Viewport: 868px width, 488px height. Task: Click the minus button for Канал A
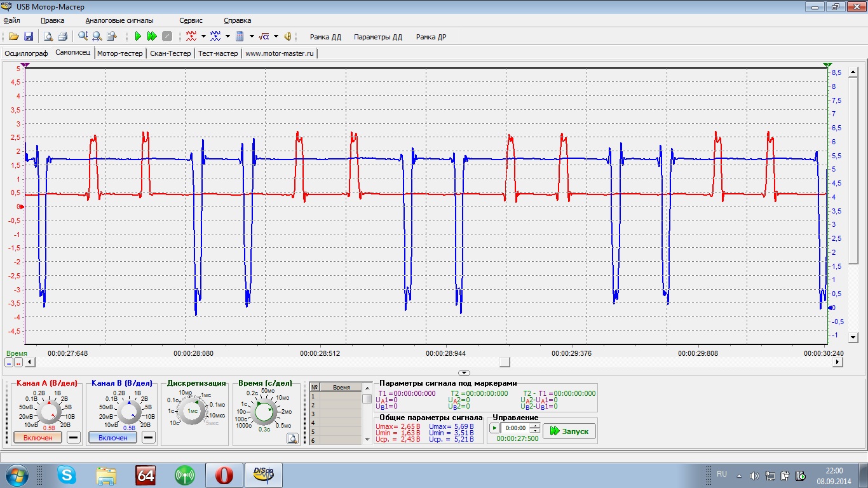click(74, 438)
